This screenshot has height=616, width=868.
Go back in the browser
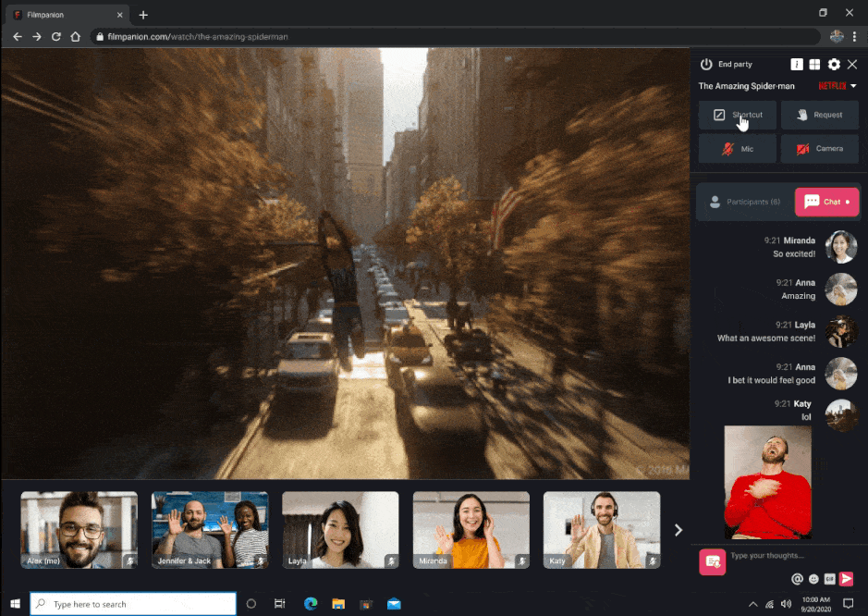point(18,37)
